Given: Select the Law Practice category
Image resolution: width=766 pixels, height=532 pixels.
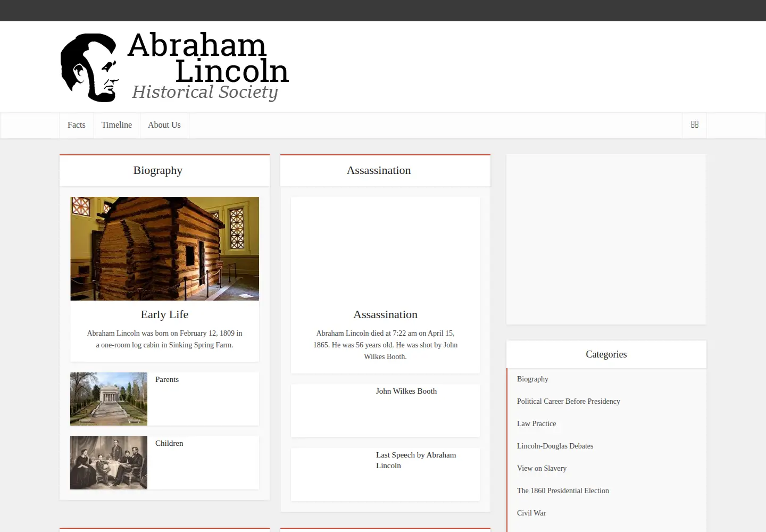Looking at the screenshot, I should [536, 423].
